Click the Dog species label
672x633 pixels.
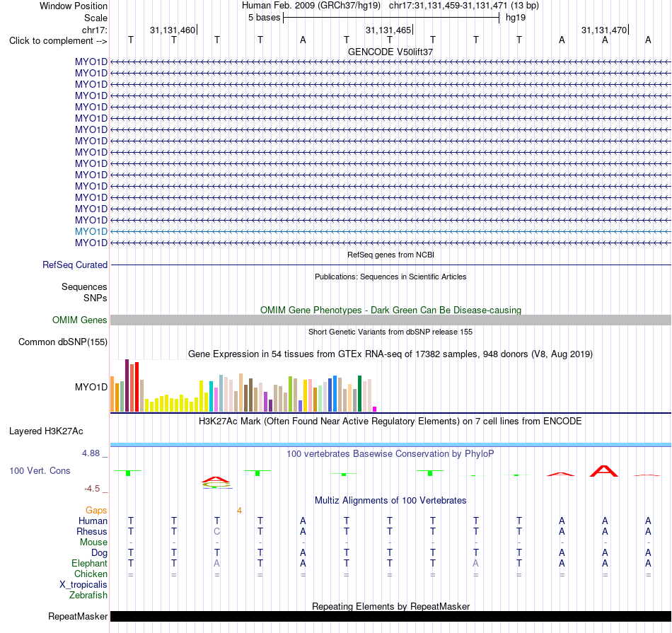pyautogui.click(x=99, y=553)
